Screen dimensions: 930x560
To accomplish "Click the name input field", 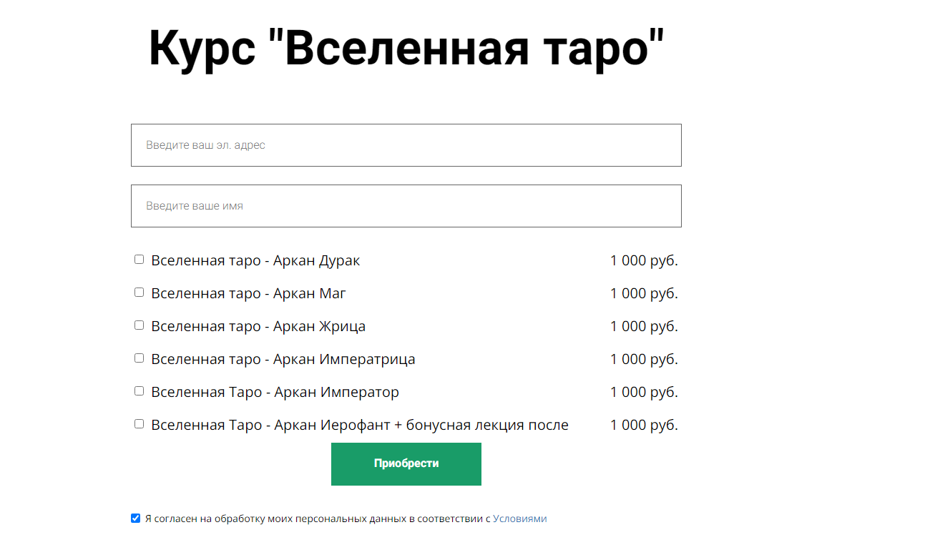I will (x=406, y=205).
